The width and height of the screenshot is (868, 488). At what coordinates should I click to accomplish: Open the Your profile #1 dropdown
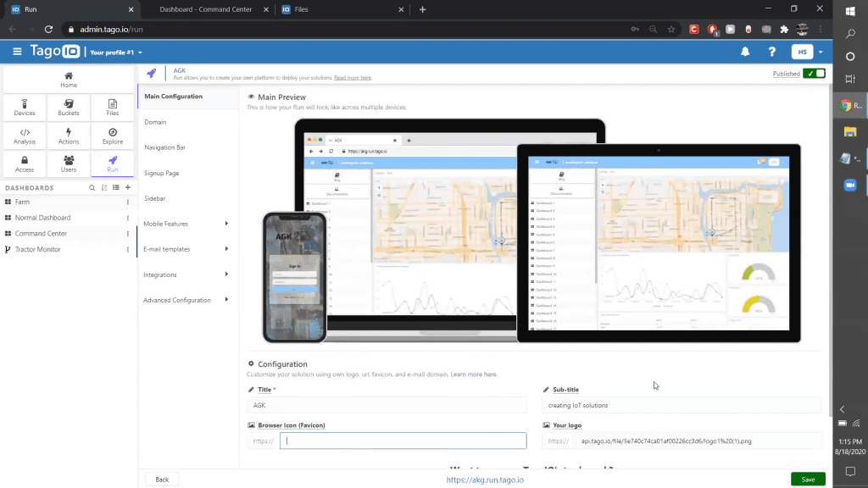tap(115, 53)
